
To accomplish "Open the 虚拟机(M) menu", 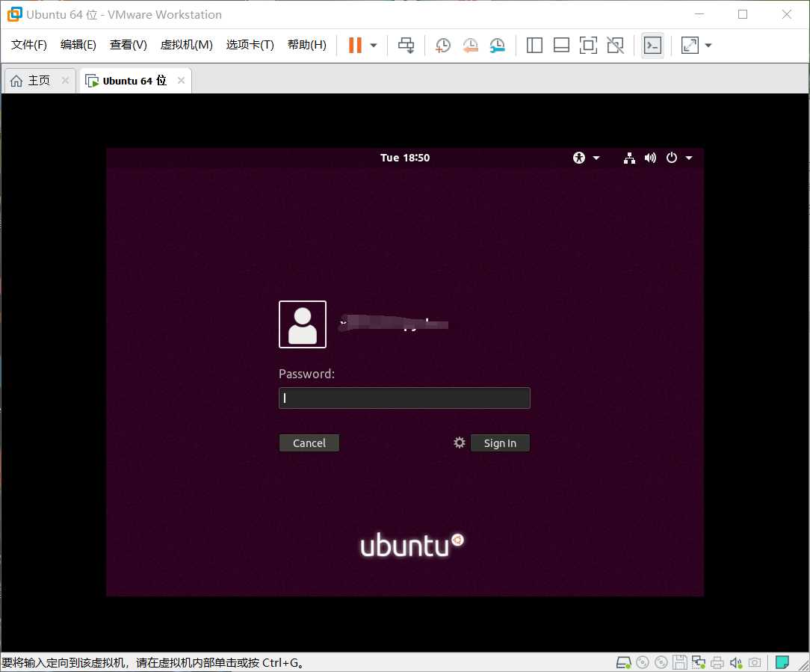I will pos(187,45).
